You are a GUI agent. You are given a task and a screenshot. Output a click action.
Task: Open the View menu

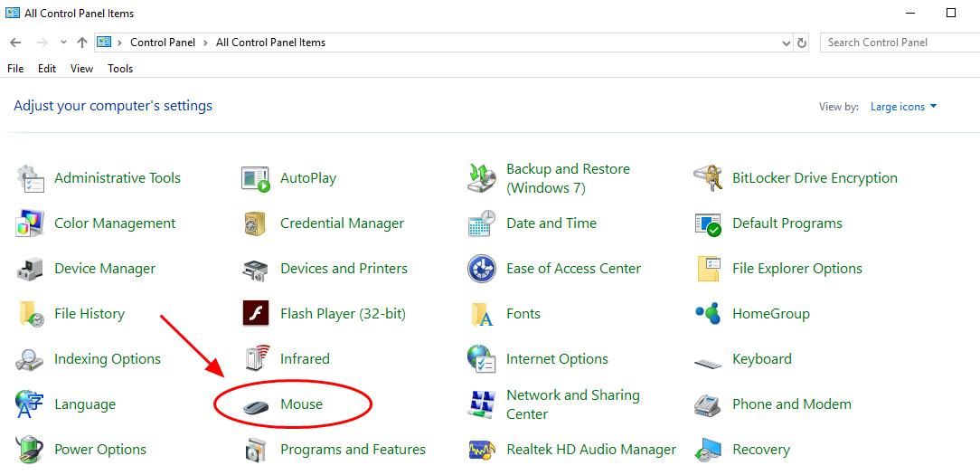tap(82, 69)
